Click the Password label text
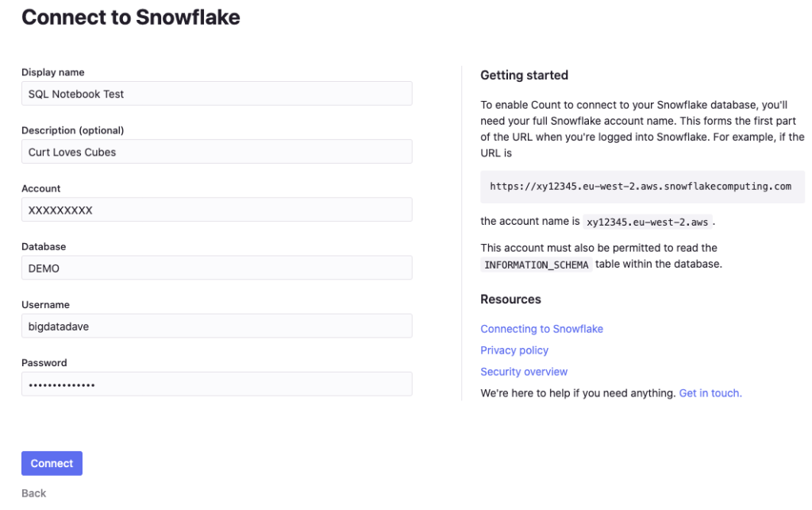 [x=44, y=363]
